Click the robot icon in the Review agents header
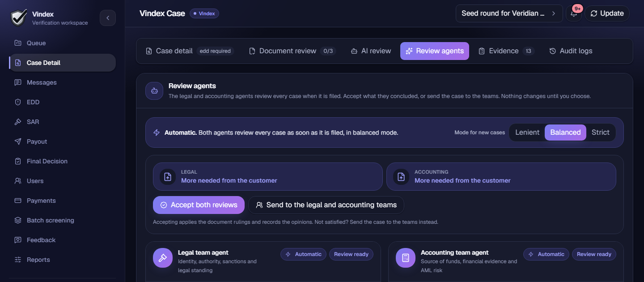The height and width of the screenshot is (282, 644). 154,91
